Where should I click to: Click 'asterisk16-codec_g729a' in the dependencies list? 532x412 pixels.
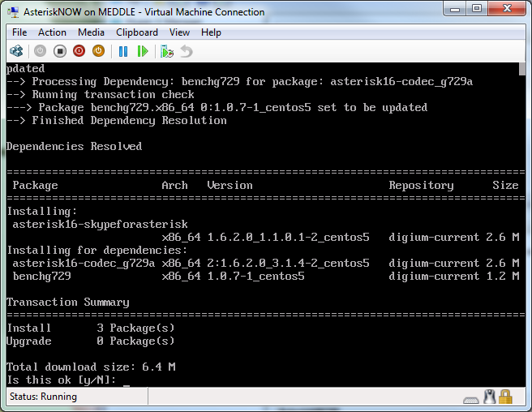(84, 264)
